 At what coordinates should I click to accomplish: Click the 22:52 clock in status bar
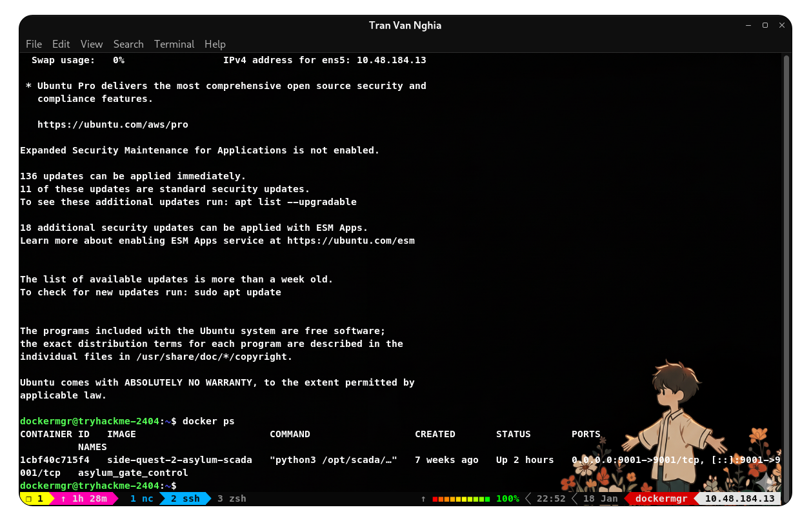[550, 498]
